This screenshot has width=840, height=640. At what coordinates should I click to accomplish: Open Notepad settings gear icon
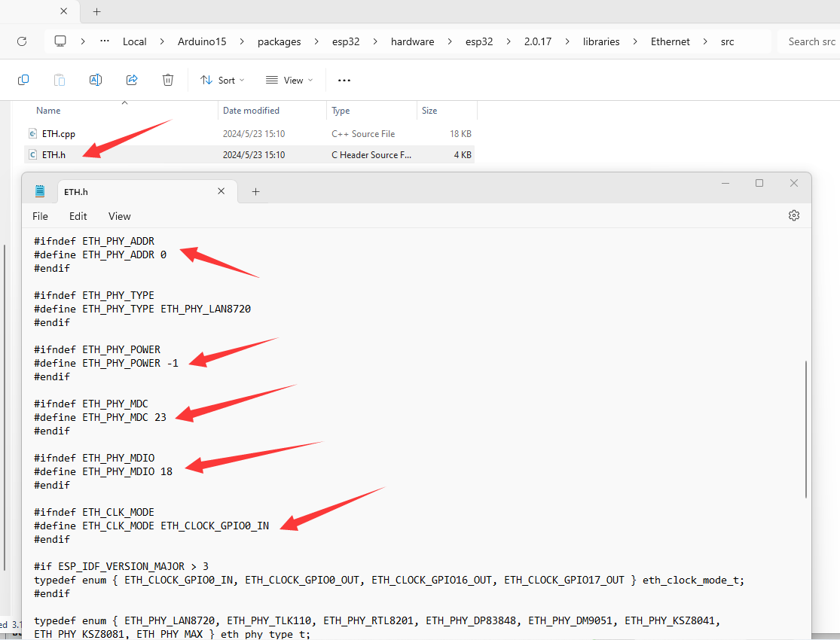click(793, 215)
